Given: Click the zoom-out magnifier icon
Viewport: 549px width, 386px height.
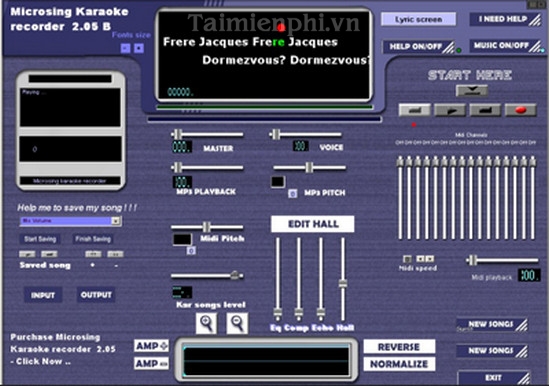Looking at the screenshot, I should click(237, 323).
